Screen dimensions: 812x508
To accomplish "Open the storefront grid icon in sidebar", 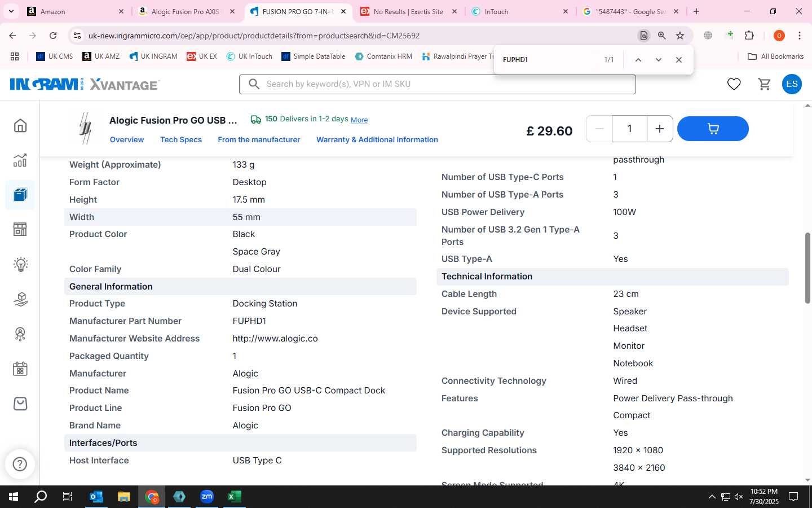I will click(x=20, y=230).
